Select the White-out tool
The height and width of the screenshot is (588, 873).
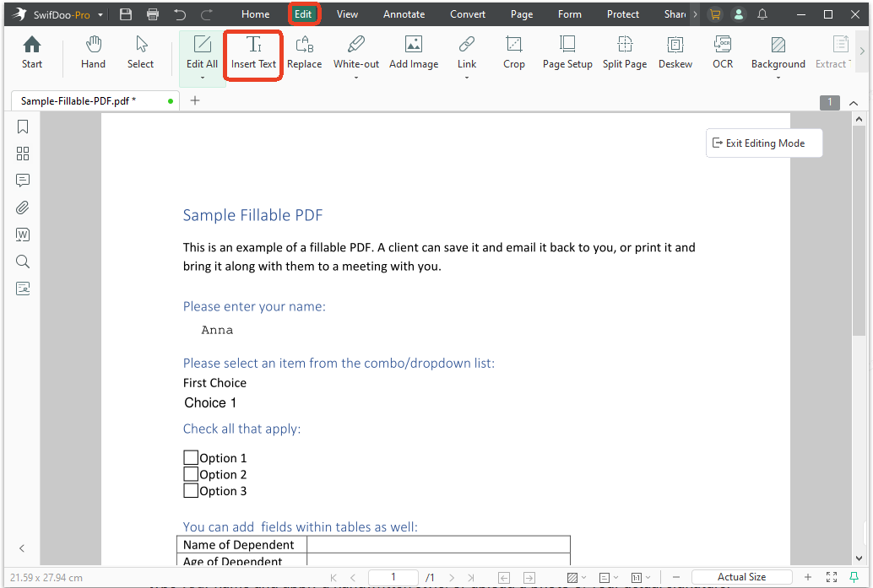tap(356, 52)
